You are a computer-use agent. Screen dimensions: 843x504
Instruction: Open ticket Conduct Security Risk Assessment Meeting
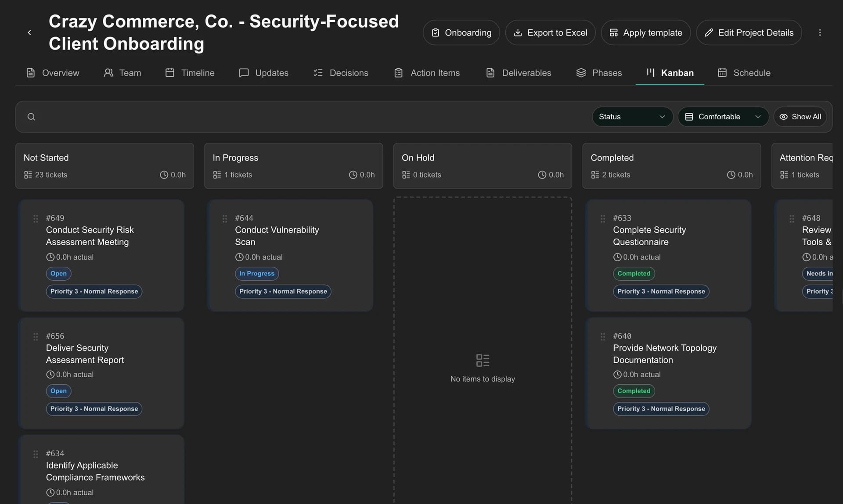[x=90, y=236]
